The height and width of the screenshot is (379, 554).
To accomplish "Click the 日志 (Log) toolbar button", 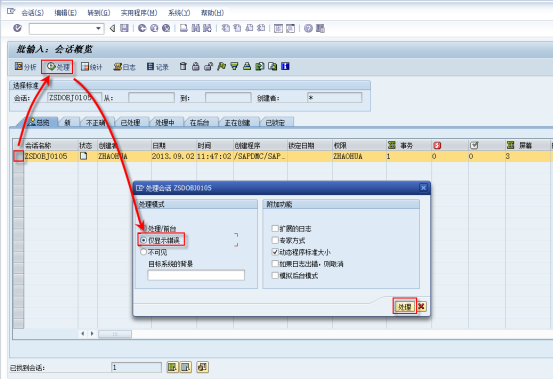I will tap(124, 67).
